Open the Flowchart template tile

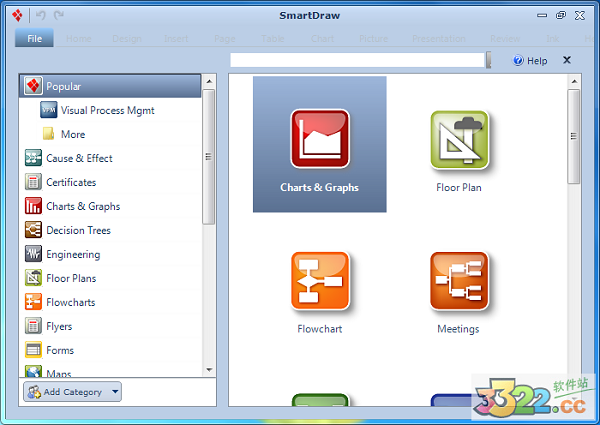(x=320, y=293)
